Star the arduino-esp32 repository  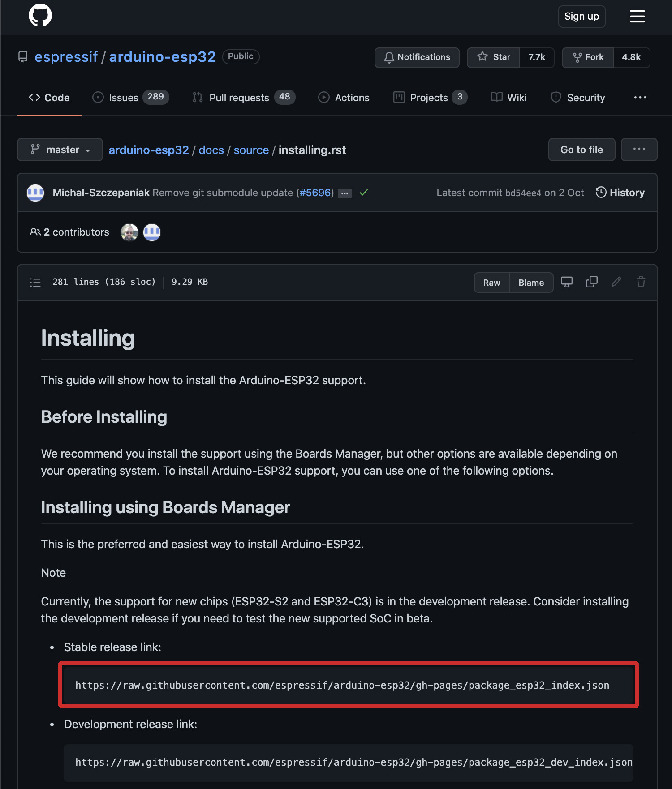494,57
